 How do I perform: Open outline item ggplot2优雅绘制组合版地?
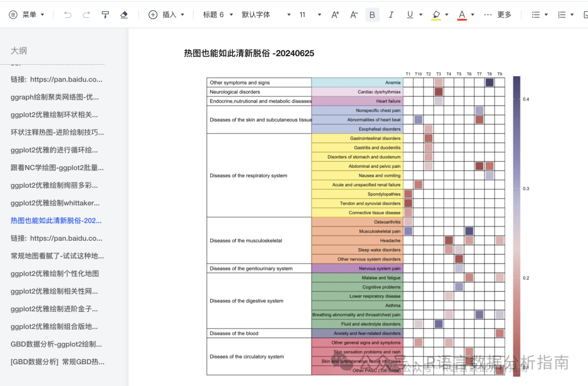[x=54, y=326]
